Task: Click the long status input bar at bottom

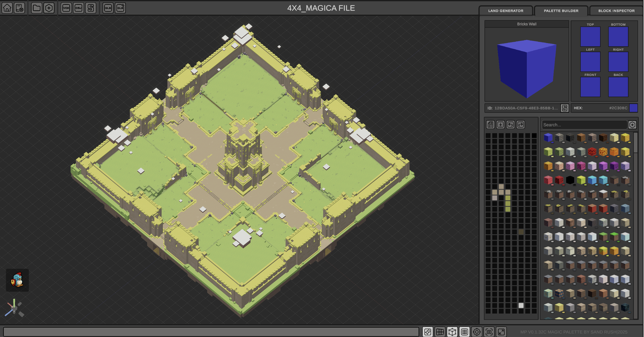Action: [x=211, y=331]
